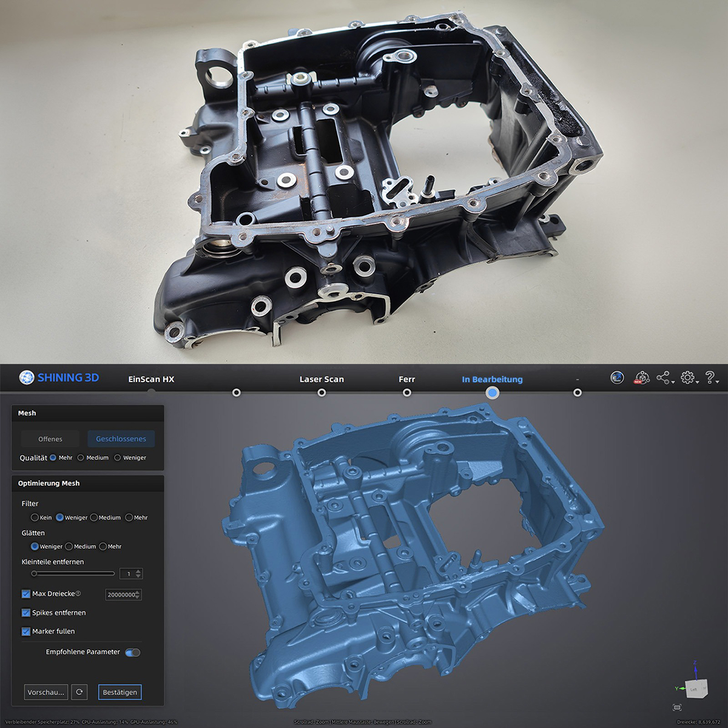Open the 3D model sharing icon marked NEW

pyautogui.click(x=641, y=378)
